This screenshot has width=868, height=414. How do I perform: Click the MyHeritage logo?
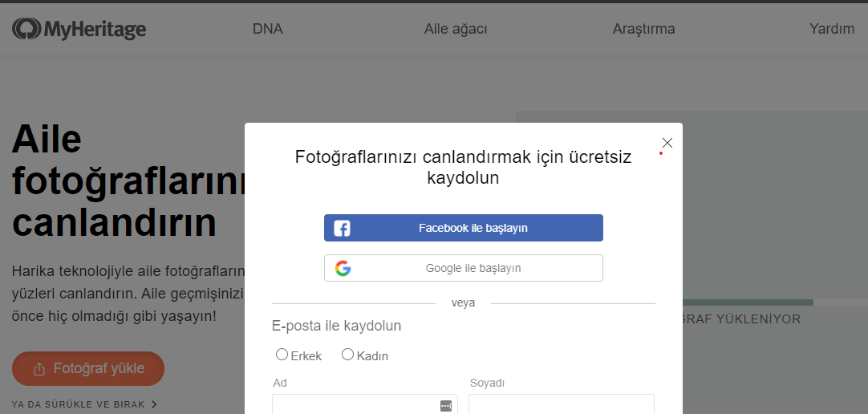coord(79,29)
